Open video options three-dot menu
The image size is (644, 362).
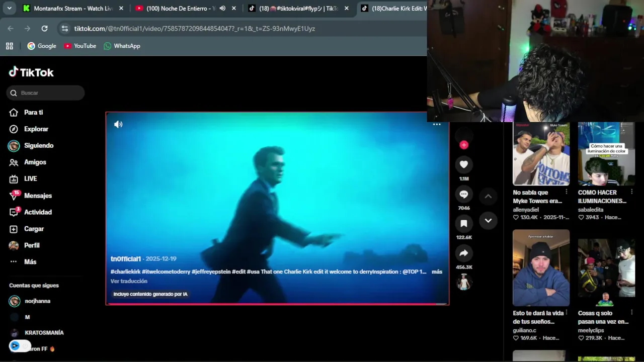[x=437, y=124]
